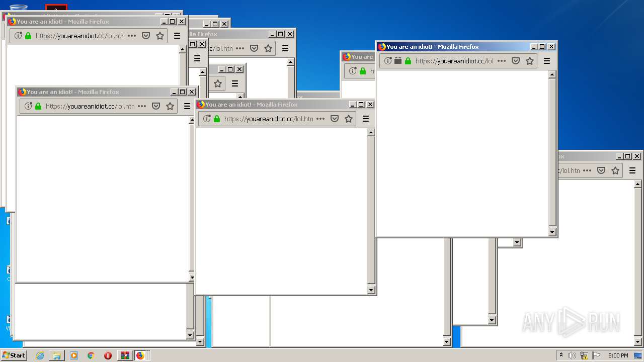Click the plugin permission icon in active window
644x362 pixels.
tap(398, 61)
